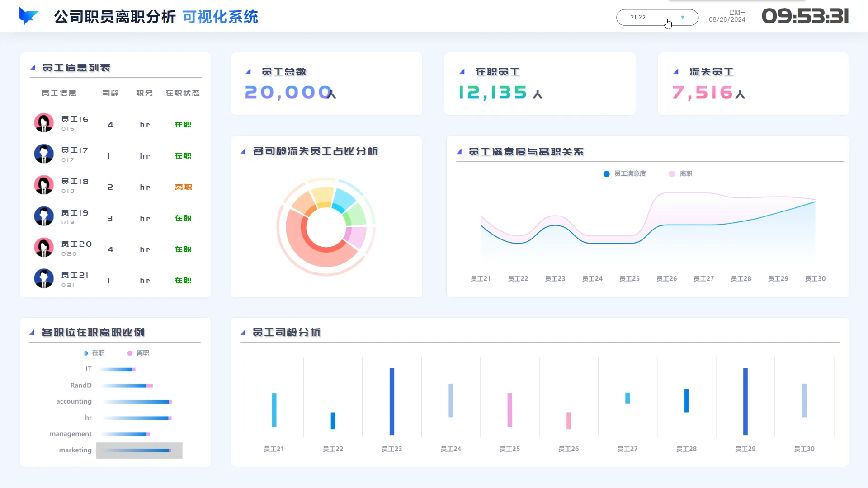Click the 7,516 lost employee figure
The image size is (868, 488).
pyautogui.click(x=702, y=92)
